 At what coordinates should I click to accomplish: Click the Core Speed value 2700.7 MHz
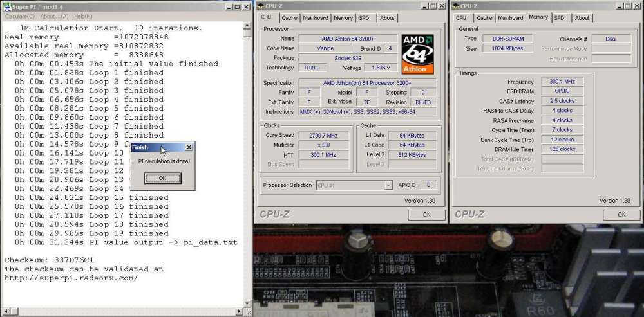coord(324,135)
